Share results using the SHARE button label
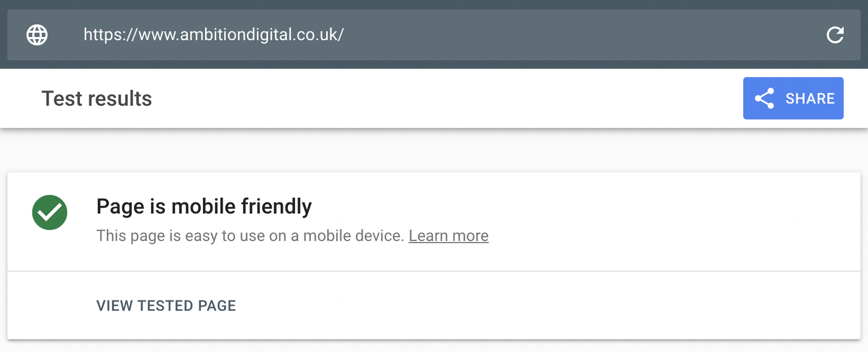This screenshot has height=352, width=868. point(810,98)
